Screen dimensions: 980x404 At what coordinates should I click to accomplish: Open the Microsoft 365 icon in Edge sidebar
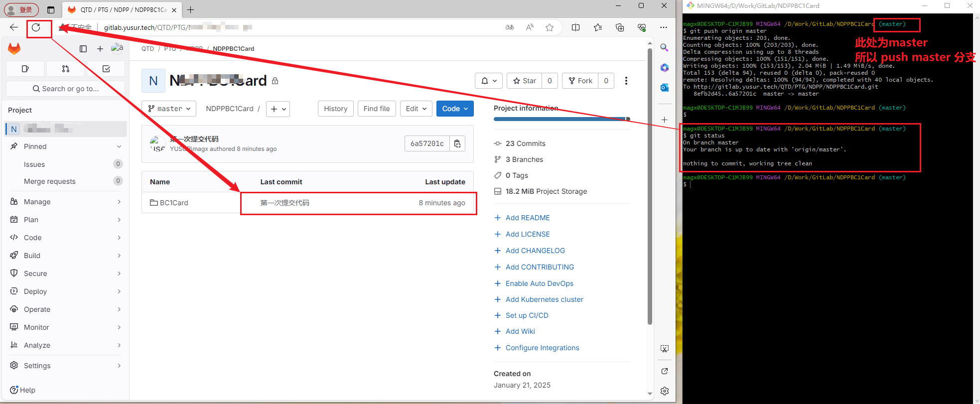tap(664, 68)
